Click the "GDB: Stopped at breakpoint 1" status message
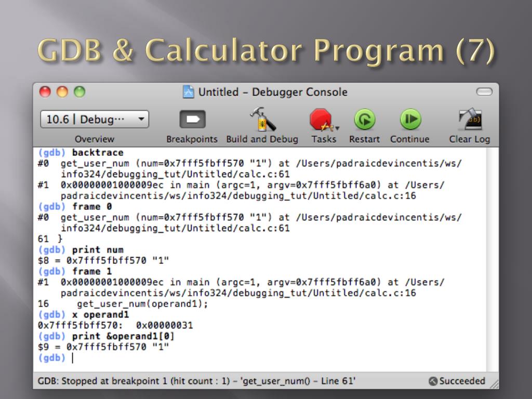 (x=197, y=381)
